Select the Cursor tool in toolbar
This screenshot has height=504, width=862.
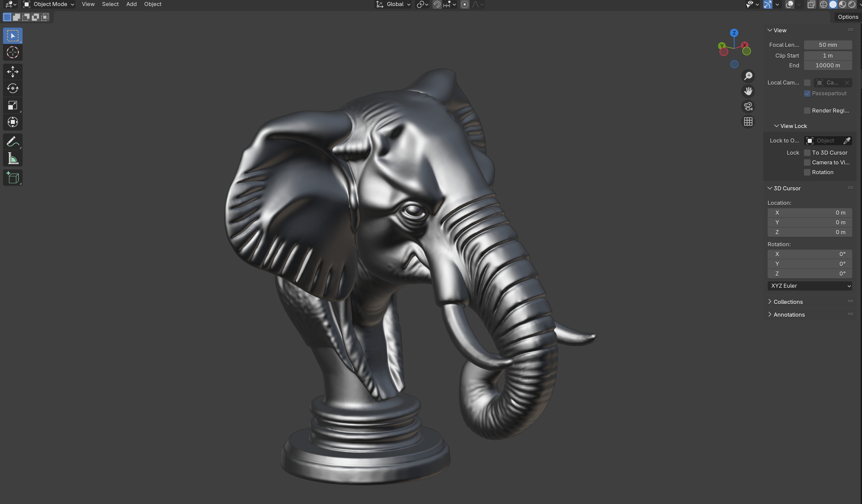click(13, 53)
